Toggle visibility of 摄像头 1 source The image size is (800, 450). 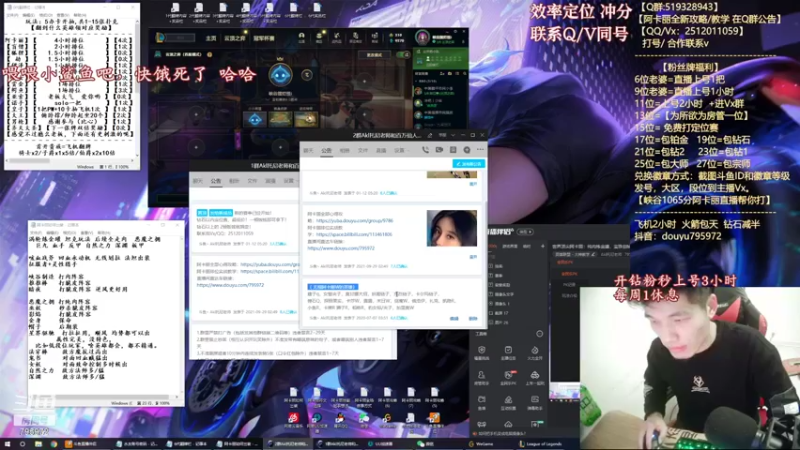click(x=491, y=304)
